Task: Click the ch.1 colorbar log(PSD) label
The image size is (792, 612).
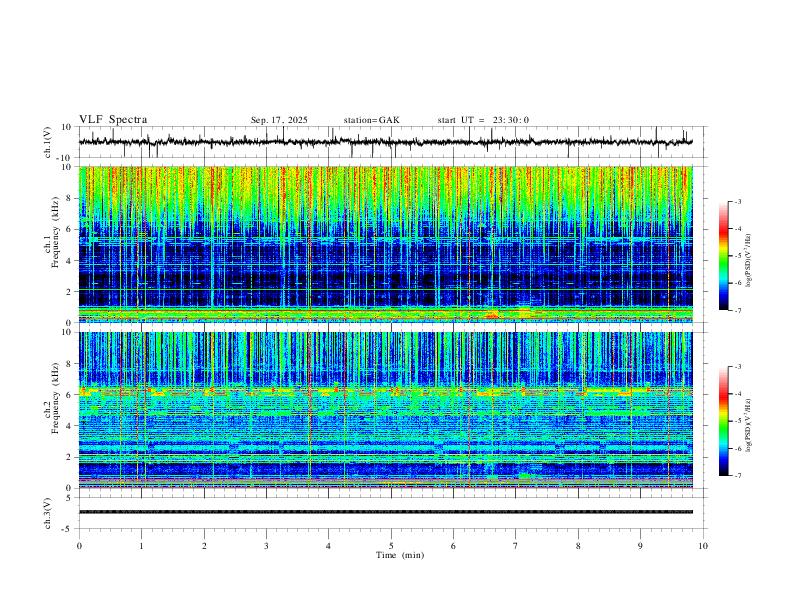Action: click(x=748, y=261)
